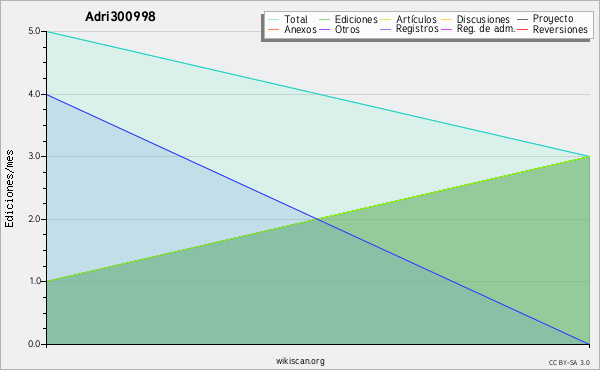Click the 1.0 y-axis value
This screenshot has height=370, width=600.
tap(34, 282)
